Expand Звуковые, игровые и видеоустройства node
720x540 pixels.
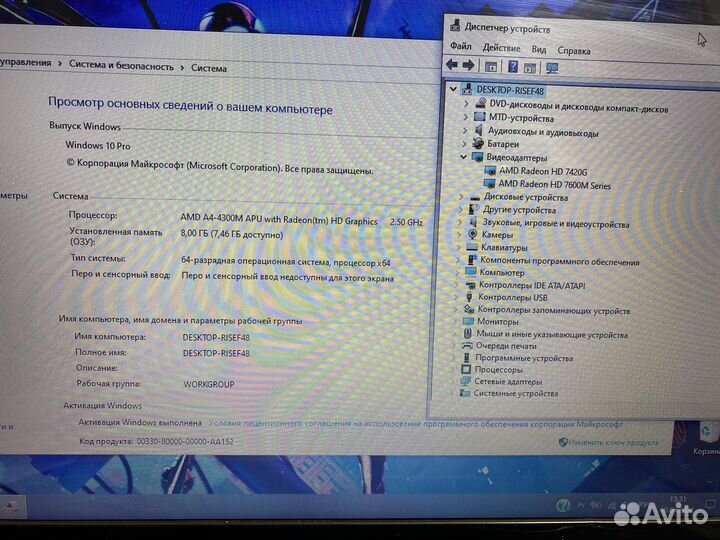[460, 222]
